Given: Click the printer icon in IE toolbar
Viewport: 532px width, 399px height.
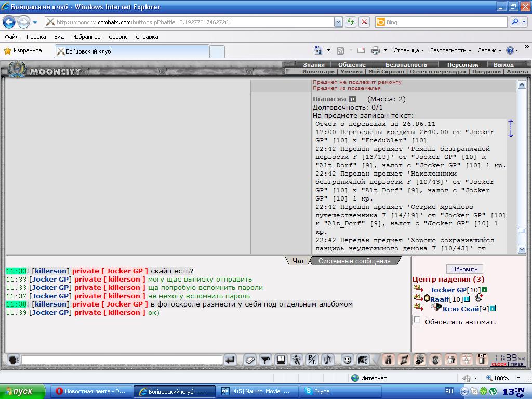Looking at the screenshot, I should [375, 50].
